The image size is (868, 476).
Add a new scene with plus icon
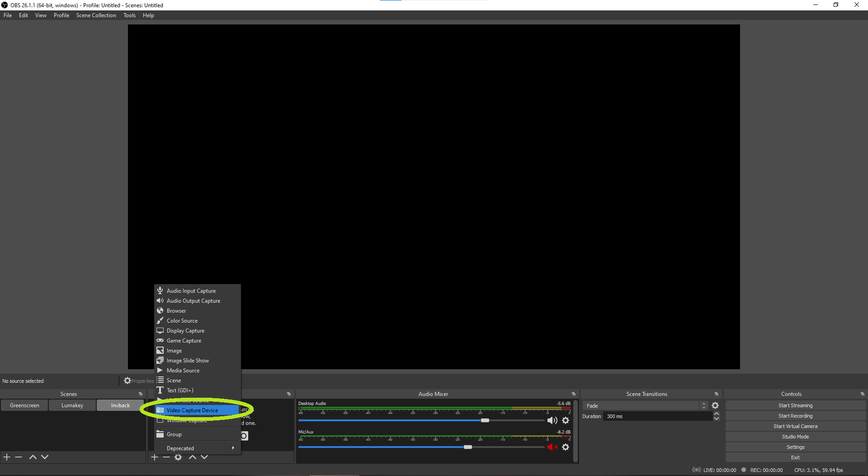(7, 457)
